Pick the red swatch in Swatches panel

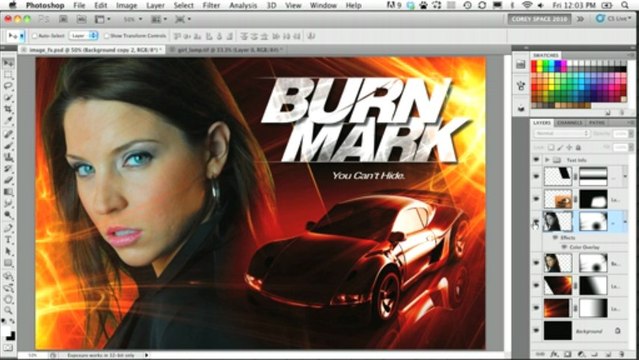tap(534, 63)
